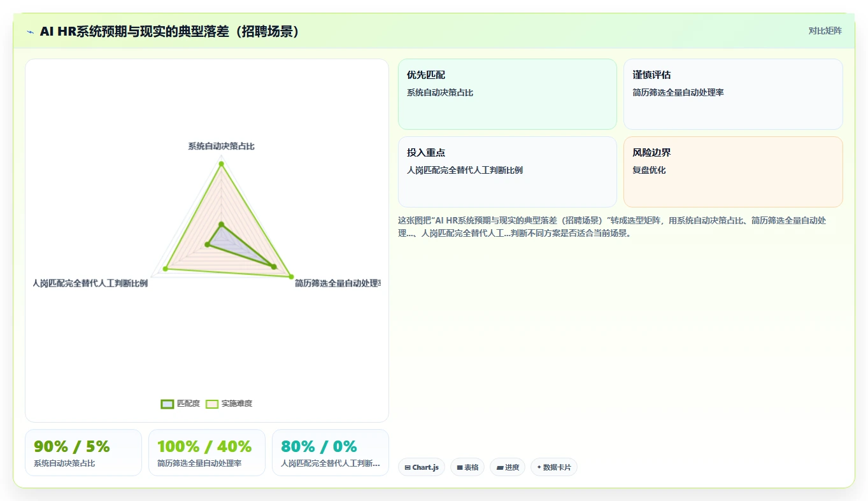This screenshot has height=501, width=868.
Task: Click the bottom-left light-green radar data point
Action: (x=166, y=269)
